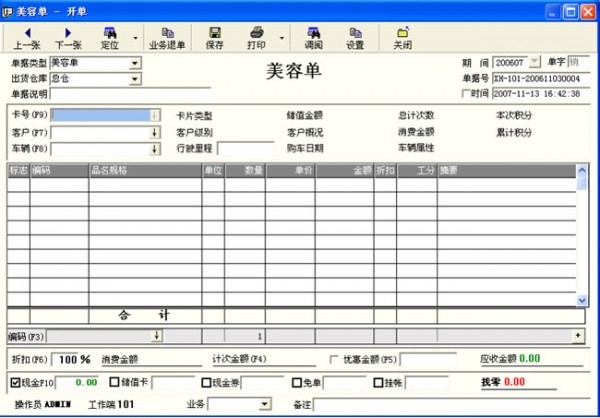Click the 单据号 field

coord(541,78)
